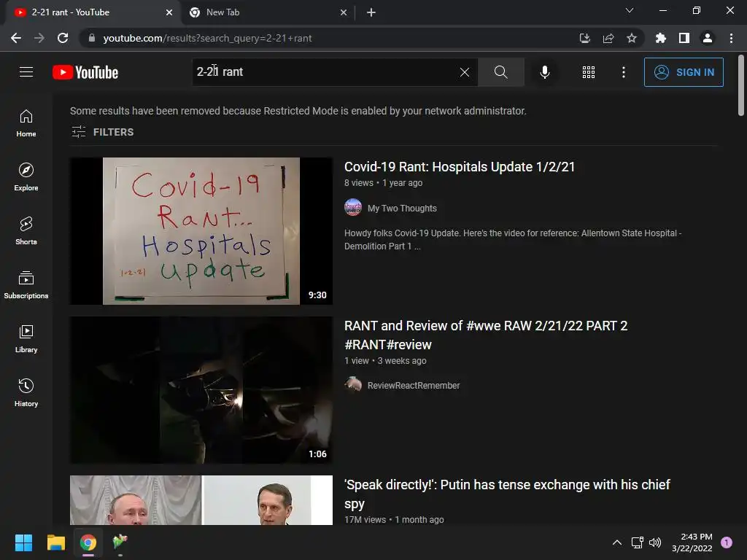The image size is (747, 560).
Task: Open Putin tense exchange video title
Action: (x=507, y=494)
